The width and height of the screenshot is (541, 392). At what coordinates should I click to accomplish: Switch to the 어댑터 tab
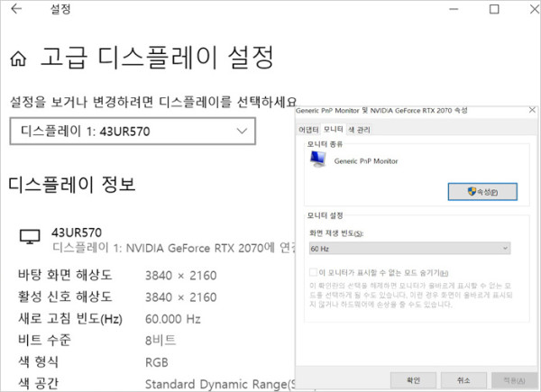click(308, 130)
